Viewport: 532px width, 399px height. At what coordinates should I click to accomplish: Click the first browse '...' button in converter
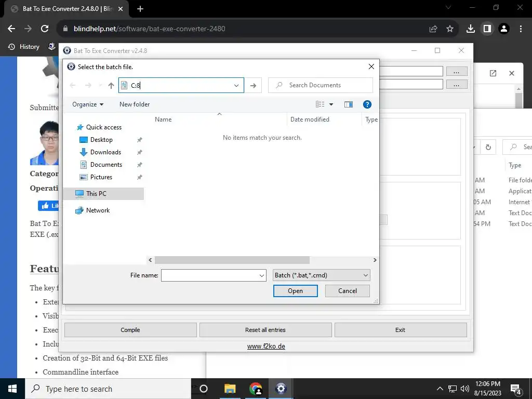tap(456, 72)
